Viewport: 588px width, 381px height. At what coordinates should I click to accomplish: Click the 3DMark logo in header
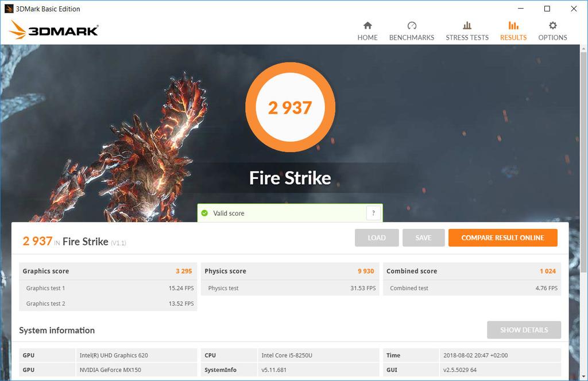pos(54,30)
